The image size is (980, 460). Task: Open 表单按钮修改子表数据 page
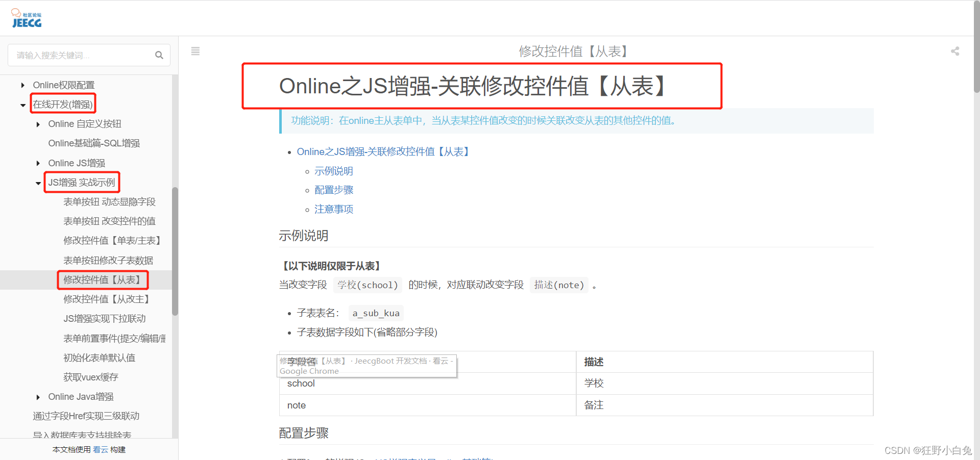click(x=108, y=261)
